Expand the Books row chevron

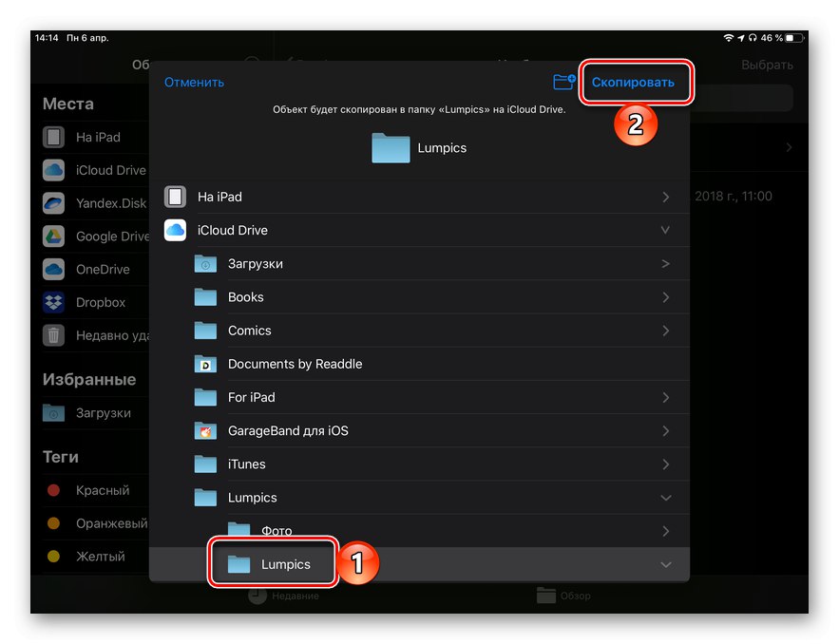[x=666, y=297]
